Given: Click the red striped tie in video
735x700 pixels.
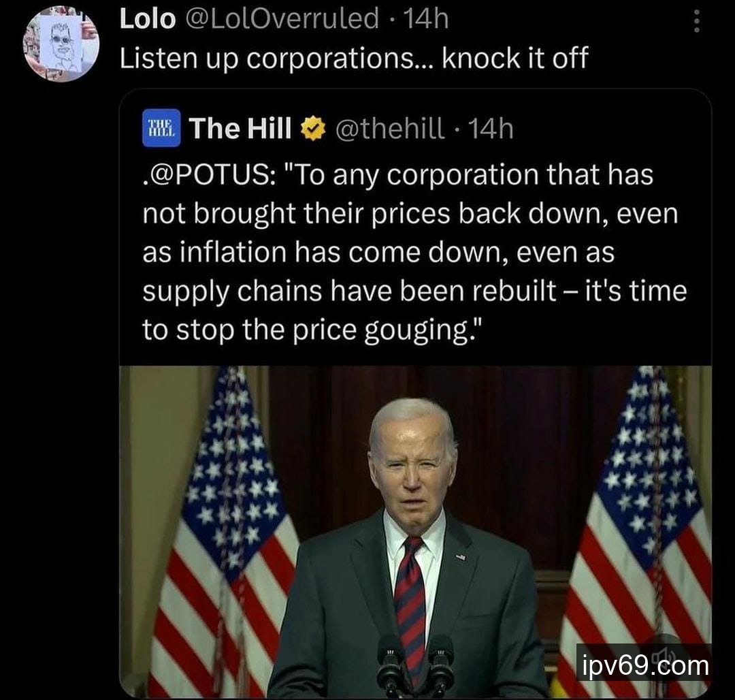Looking at the screenshot, I should 410,599.
